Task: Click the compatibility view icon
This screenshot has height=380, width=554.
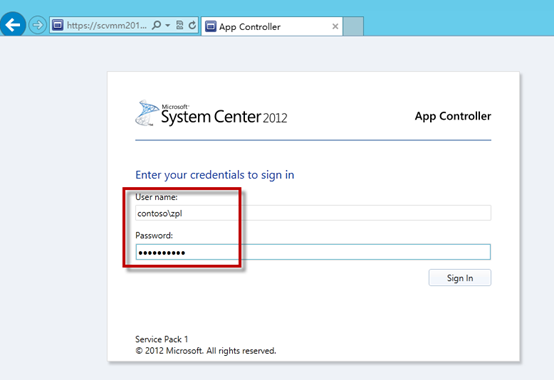Action: [180, 25]
